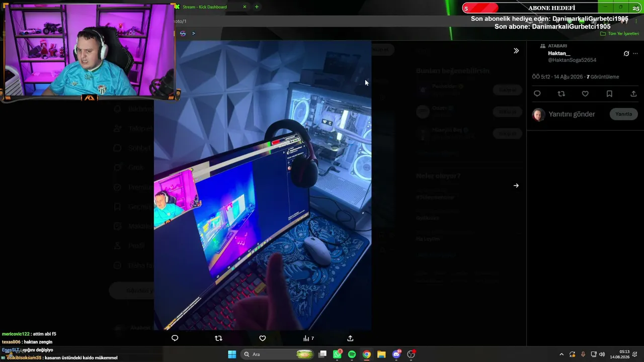Open network settings tray icon
The image size is (644, 362).
(x=594, y=354)
